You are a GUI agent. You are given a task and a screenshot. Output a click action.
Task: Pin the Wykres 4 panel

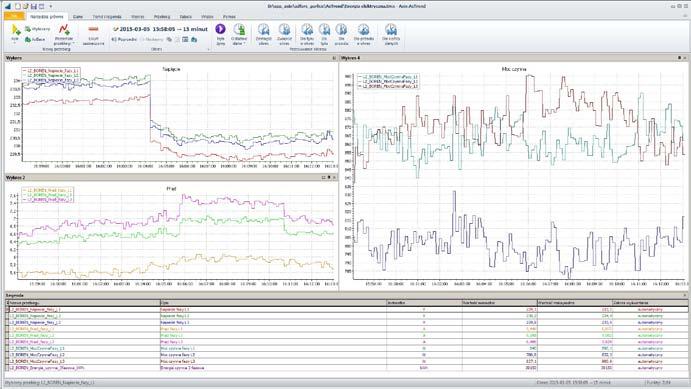tap(679, 58)
